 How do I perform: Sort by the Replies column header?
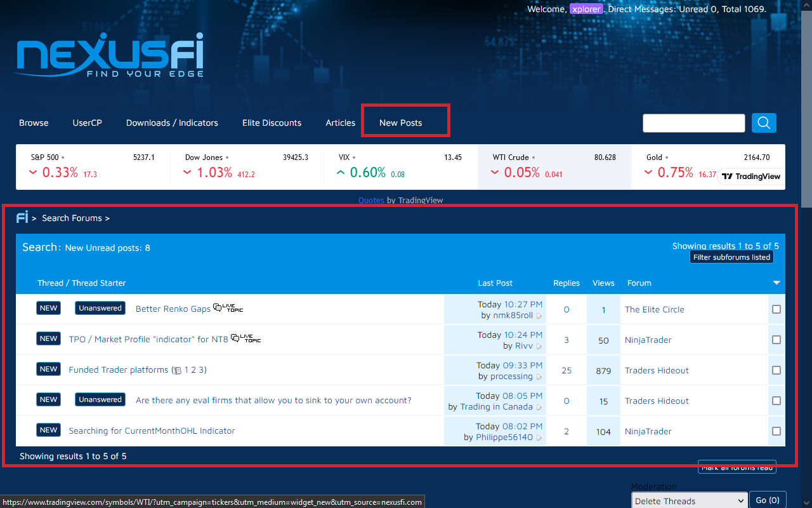point(566,283)
